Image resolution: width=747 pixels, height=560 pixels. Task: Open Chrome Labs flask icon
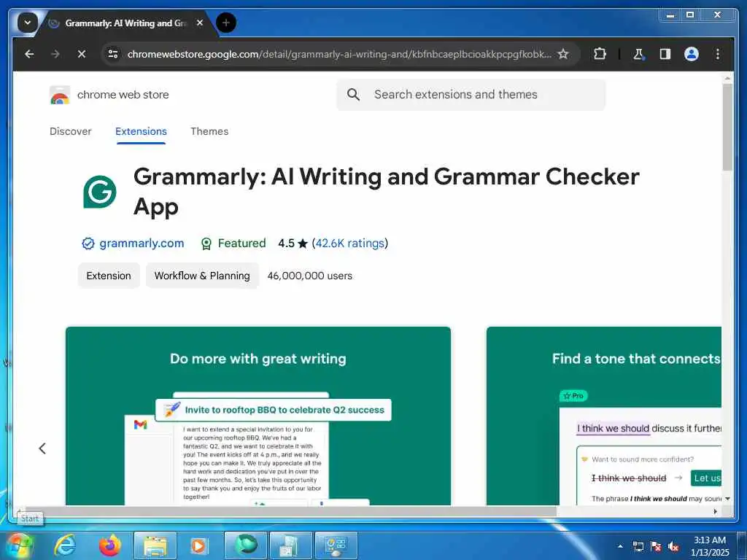click(x=638, y=54)
